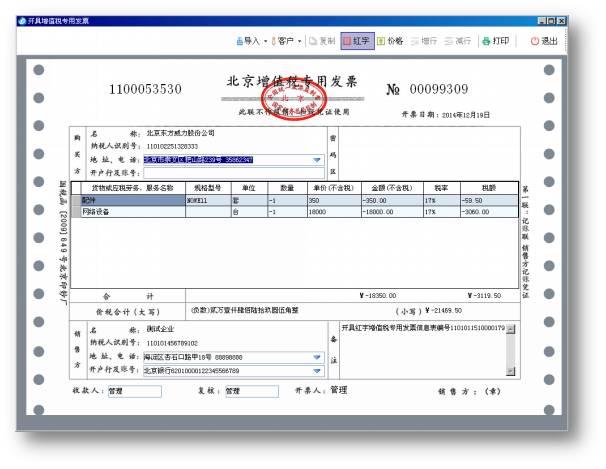Click the 小写 total ¥-21469.50
Image resolution: width=606 pixels, height=469 pixels.
(443, 311)
